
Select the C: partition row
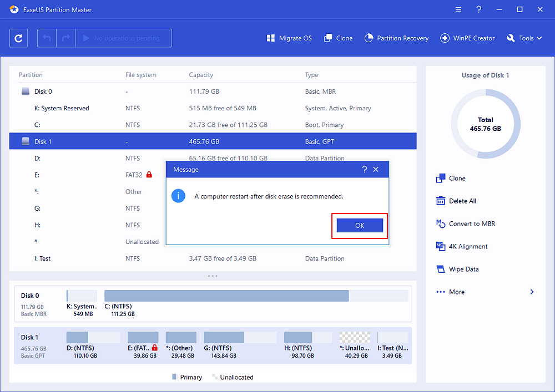pyautogui.click(x=213, y=125)
